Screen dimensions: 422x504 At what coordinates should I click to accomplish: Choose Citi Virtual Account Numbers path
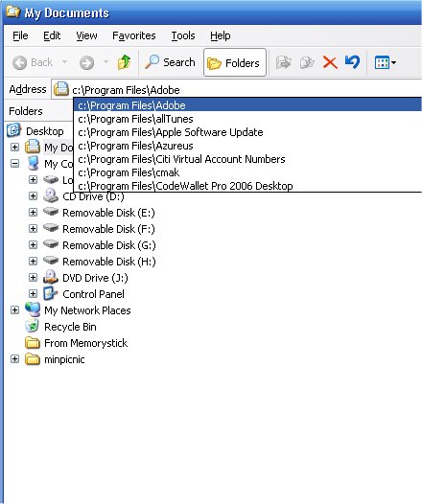247,159
